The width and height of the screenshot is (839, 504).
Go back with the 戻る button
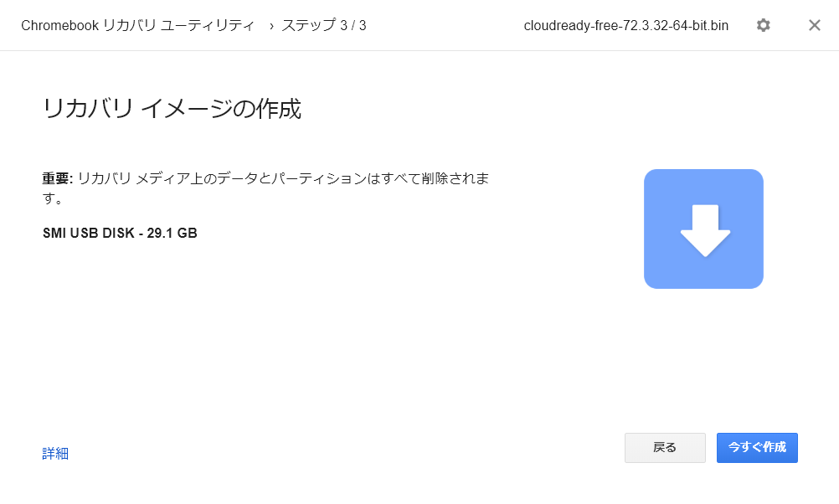665,447
